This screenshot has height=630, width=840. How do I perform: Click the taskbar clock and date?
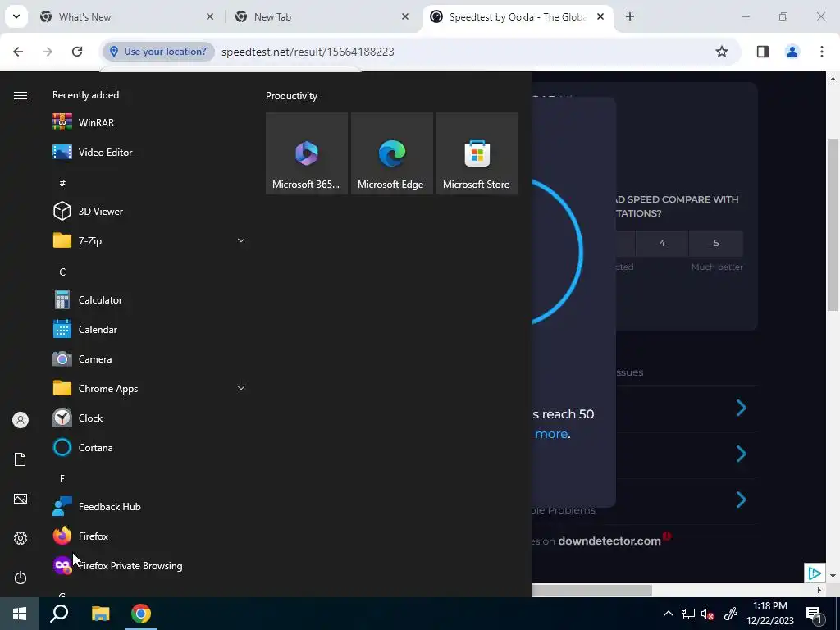coord(770,614)
